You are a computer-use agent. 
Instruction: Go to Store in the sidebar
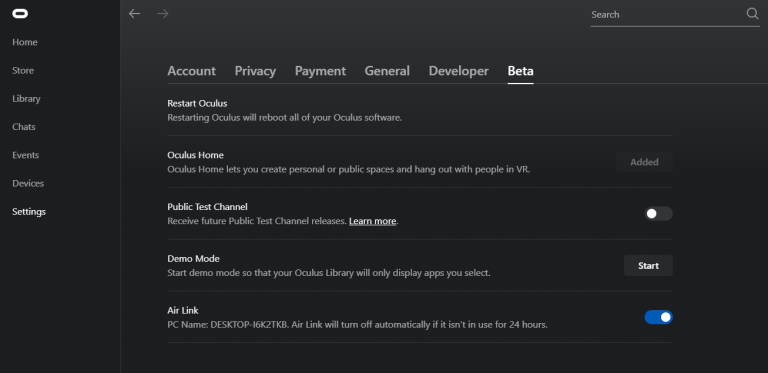[x=23, y=70]
